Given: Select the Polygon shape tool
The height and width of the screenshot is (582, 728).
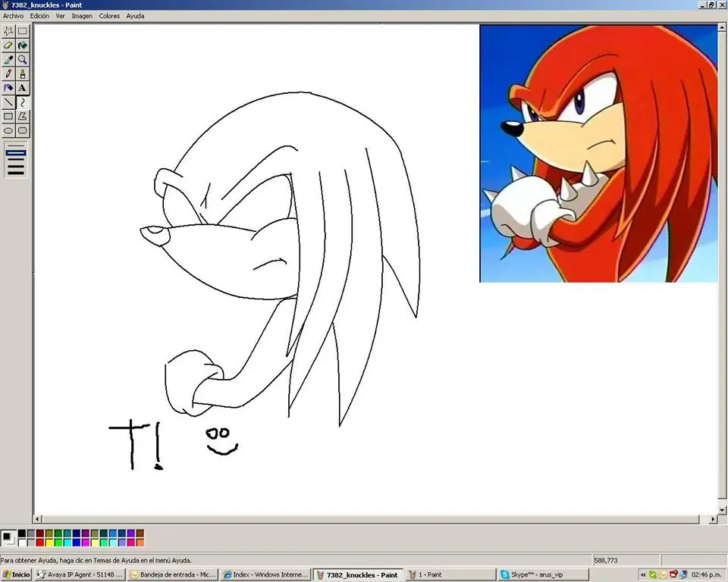Looking at the screenshot, I should tap(23, 116).
